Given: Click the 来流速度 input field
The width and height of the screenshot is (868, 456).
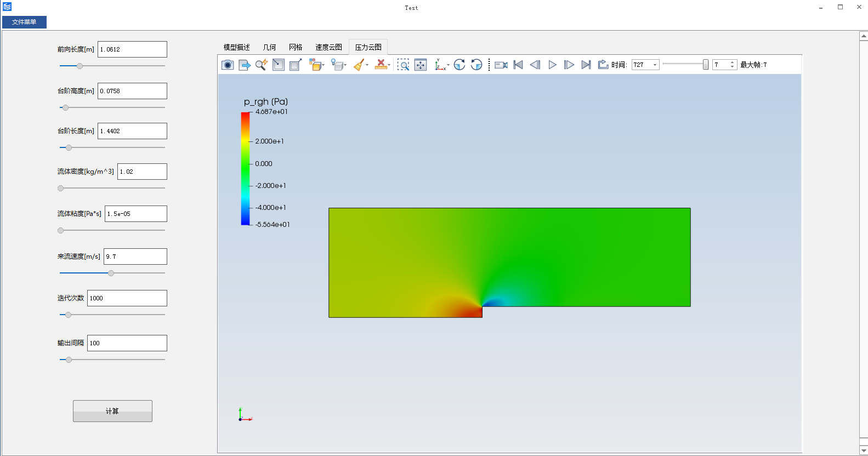Looking at the screenshot, I should point(135,256).
